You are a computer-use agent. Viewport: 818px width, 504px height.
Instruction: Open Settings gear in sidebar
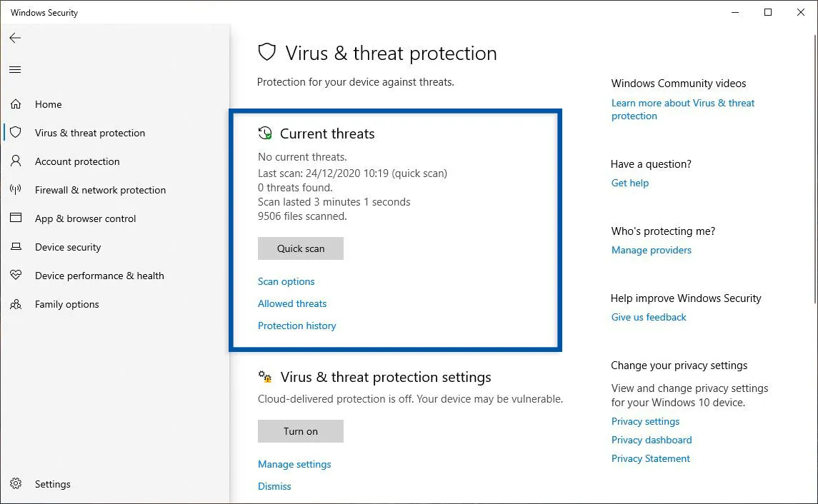[x=16, y=484]
